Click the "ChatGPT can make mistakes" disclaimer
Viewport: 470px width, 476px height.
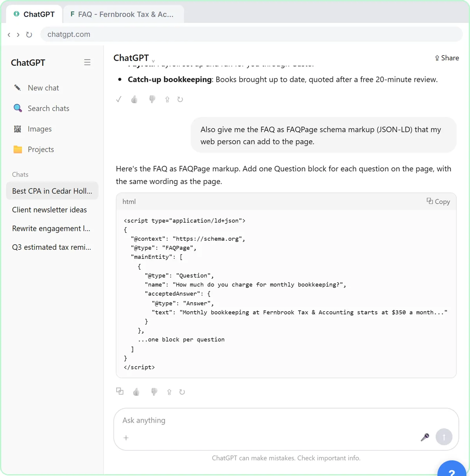coord(286,458)
